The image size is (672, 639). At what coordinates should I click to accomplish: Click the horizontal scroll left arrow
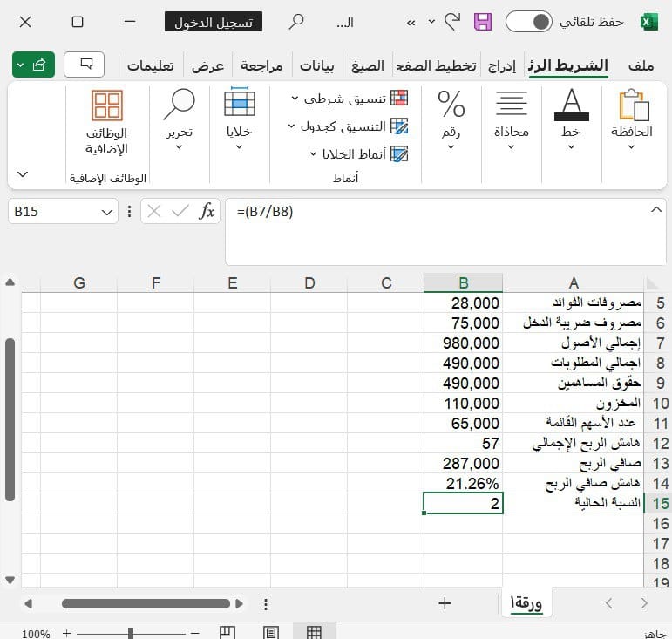pyautogui.click(x=28, y=604)
